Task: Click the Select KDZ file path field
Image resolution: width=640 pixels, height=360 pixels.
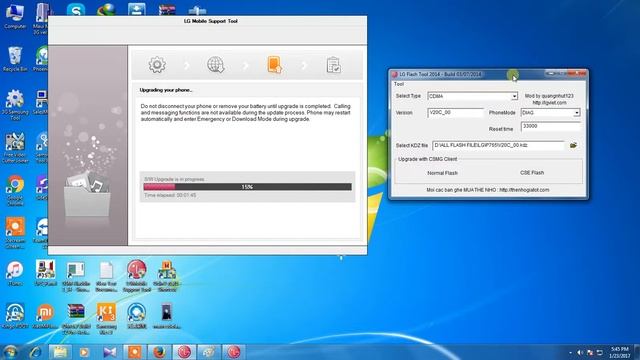Action: 498,145
